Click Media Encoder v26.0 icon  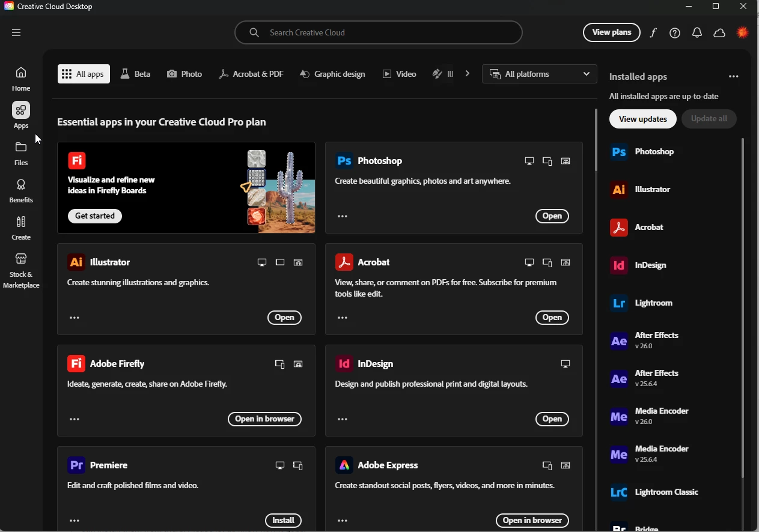619,417
